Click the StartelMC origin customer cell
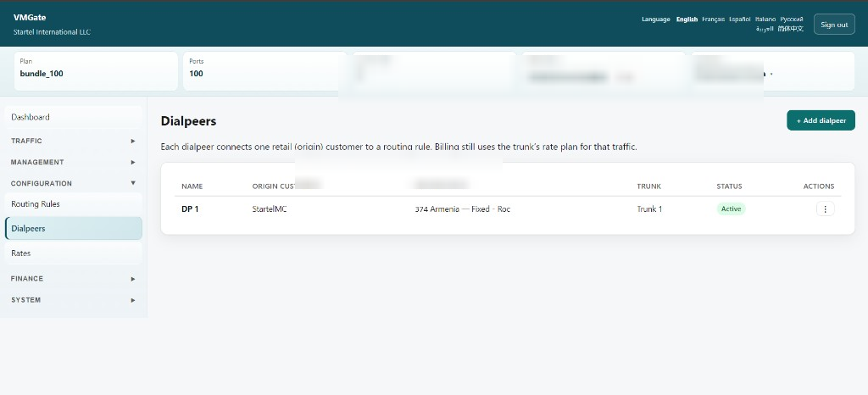 tap(269, 209)
